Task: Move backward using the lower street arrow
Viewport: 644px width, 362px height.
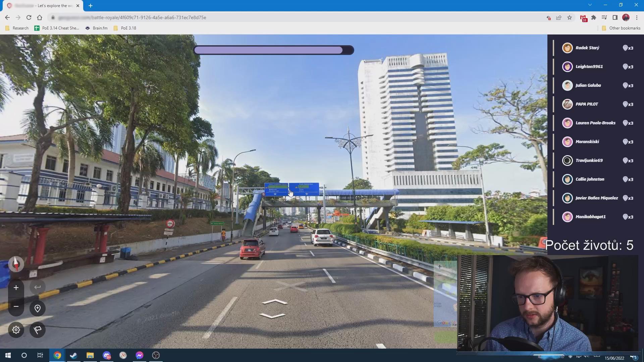Action: 272,316
